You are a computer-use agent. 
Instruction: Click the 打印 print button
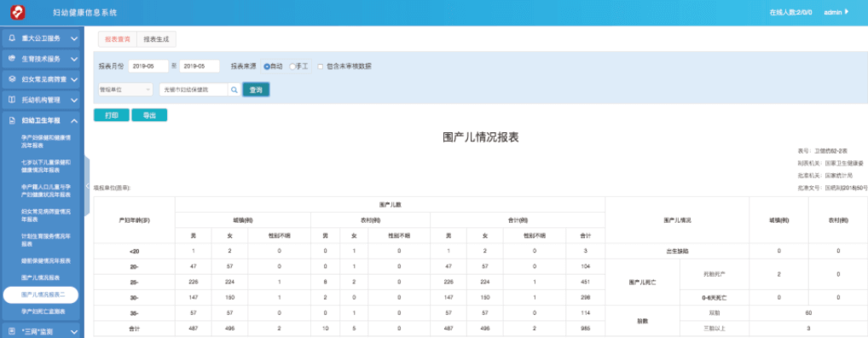(x=111, y=115)
